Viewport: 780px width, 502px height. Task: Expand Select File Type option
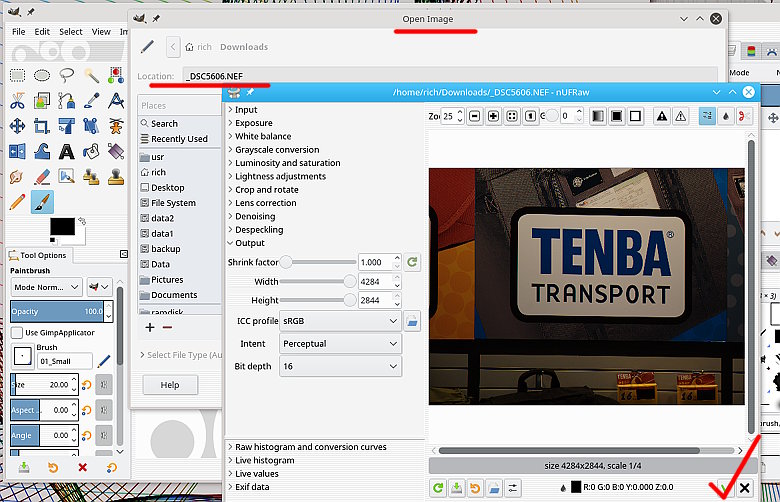(x=181, y=355)
